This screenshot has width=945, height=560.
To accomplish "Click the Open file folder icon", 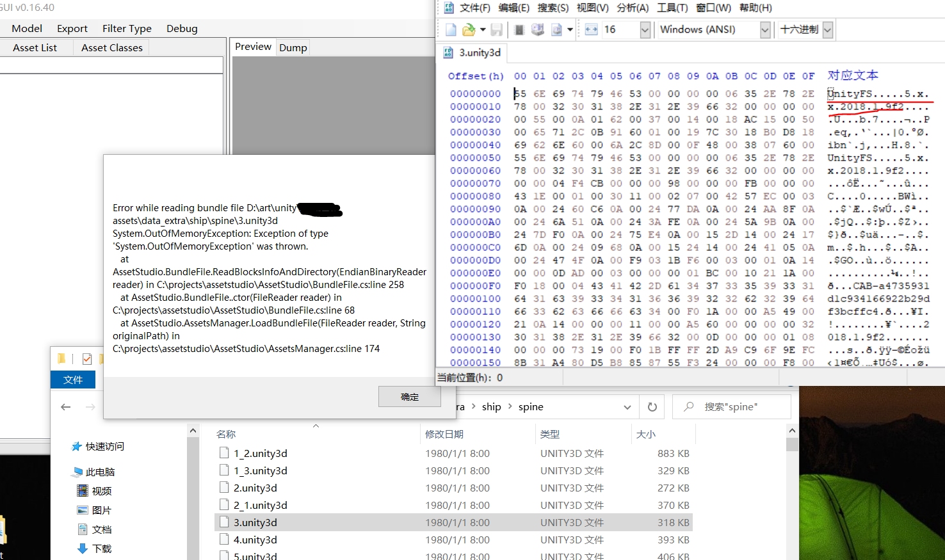I will (x=469, y=29).
